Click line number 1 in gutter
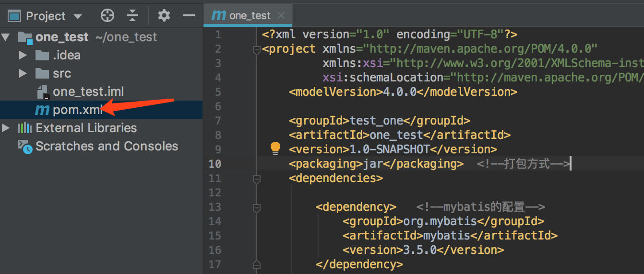The height and width of the screenshot is (274, 644). (x=218, y=34)
